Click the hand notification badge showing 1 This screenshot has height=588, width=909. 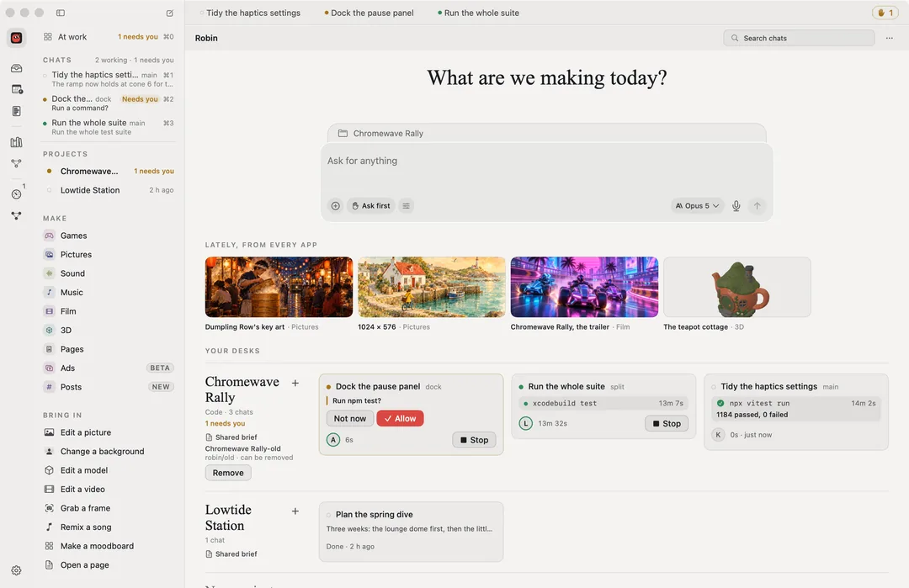[885, 13]
